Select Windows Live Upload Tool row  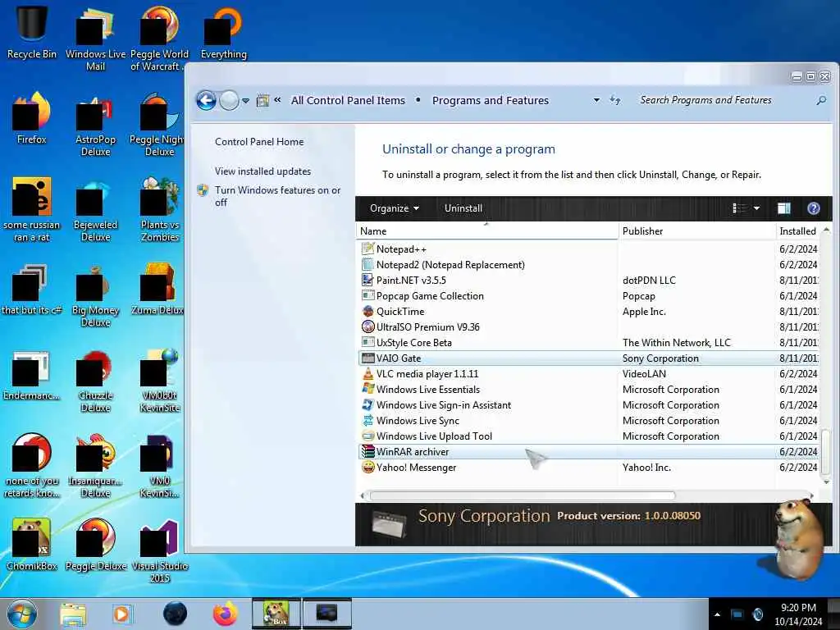(588, 436)
